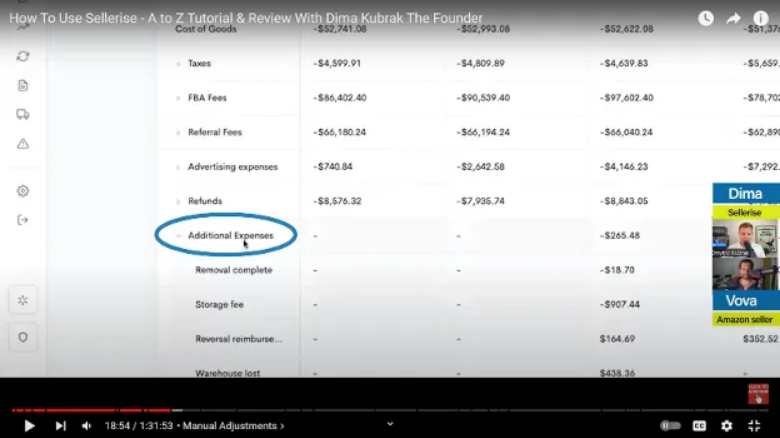Click the subscribe watermark thumbnail

(758, 394)
